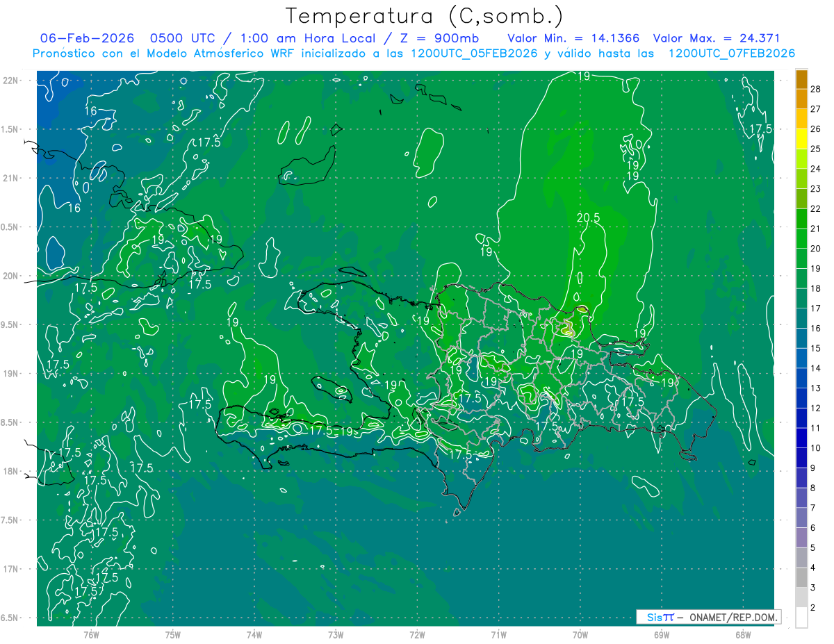
Task: Click the colorbar label "10"
Action: click(816, 448)
